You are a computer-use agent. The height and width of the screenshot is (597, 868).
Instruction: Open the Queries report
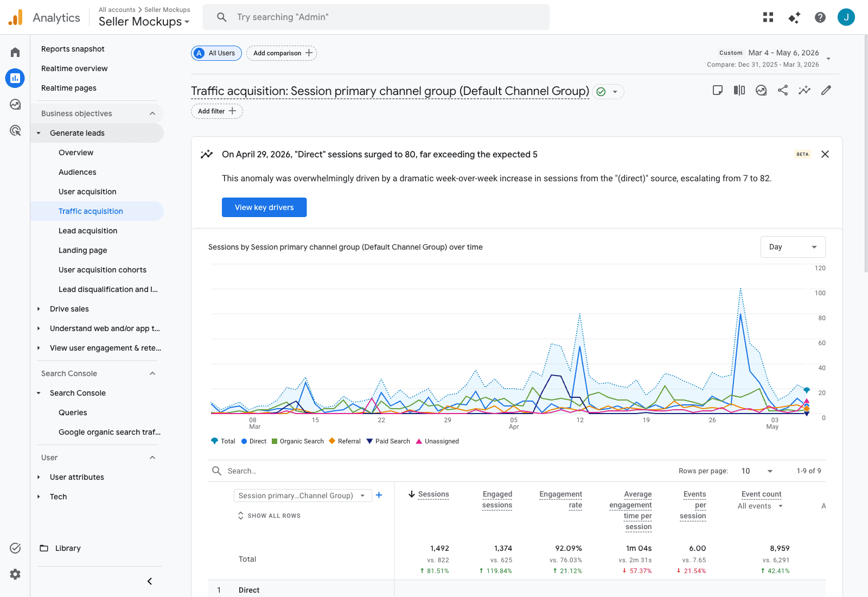click(x=73, y=412)
